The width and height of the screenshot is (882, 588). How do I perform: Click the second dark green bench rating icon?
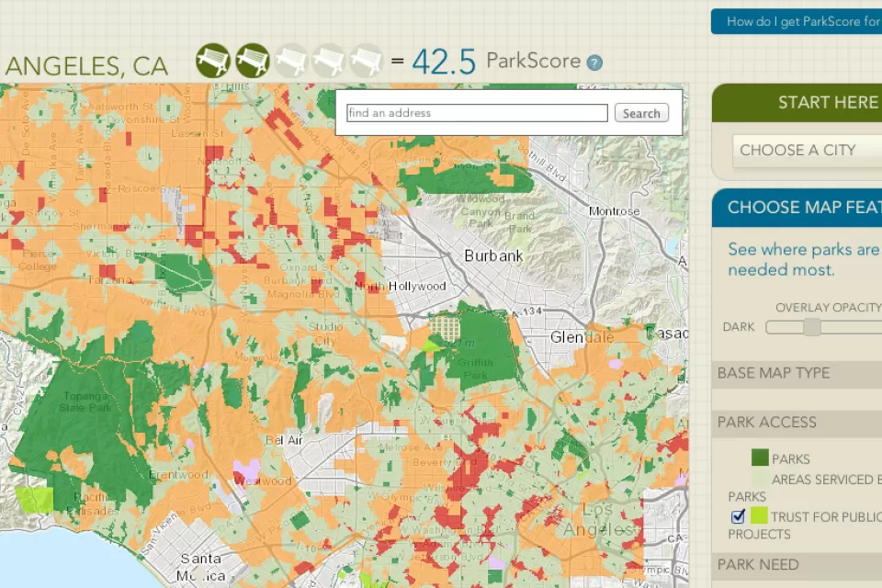click(x=252, y=61)
